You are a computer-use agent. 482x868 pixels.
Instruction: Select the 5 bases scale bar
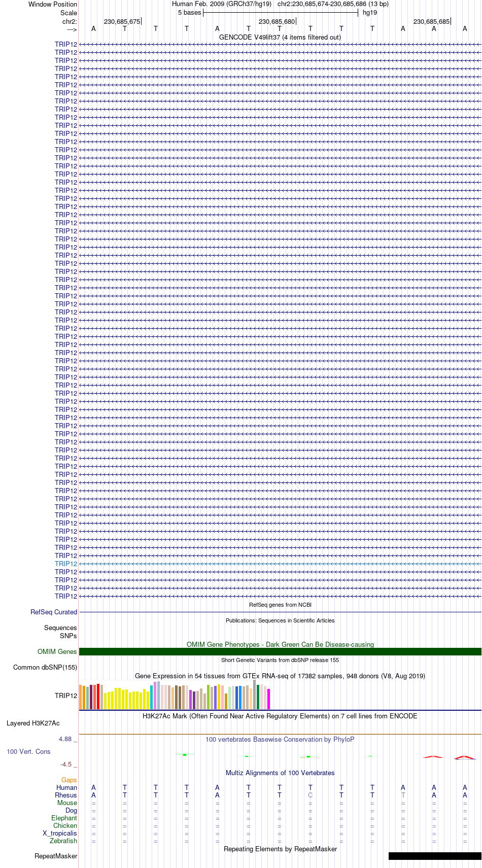(281, 13)
